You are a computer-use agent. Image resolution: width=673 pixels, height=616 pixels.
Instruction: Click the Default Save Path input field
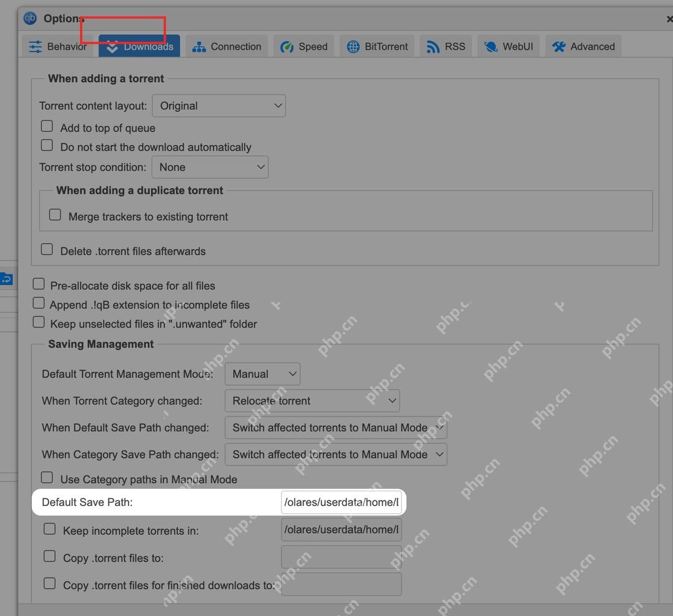[x=341, y=502]
